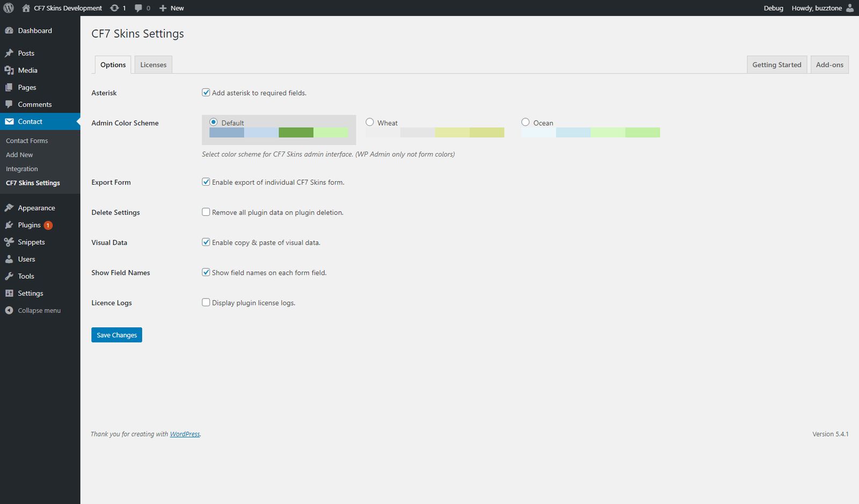Click the plus New icon in admin bar
Image resolution: width=859 pixels, height=504 pixels.
(x=163, y=8)
